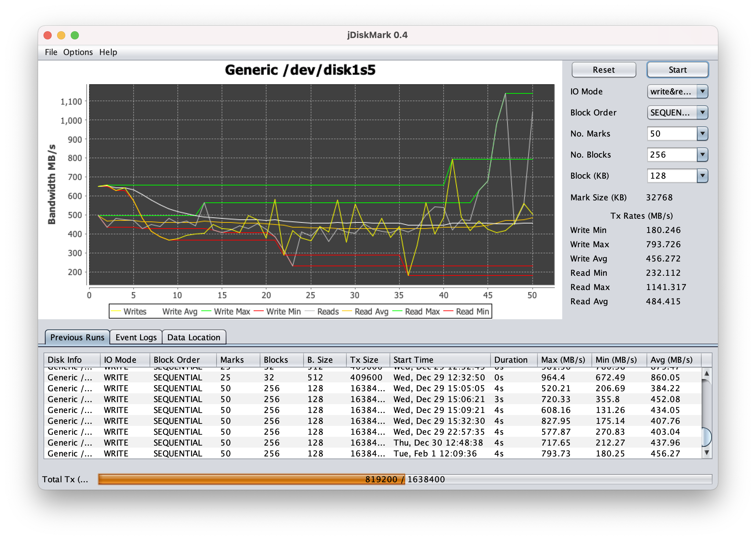Select the run started Thu, Dec 30 12:48:38
The image size is (756, 540).
tap(373, 443)
